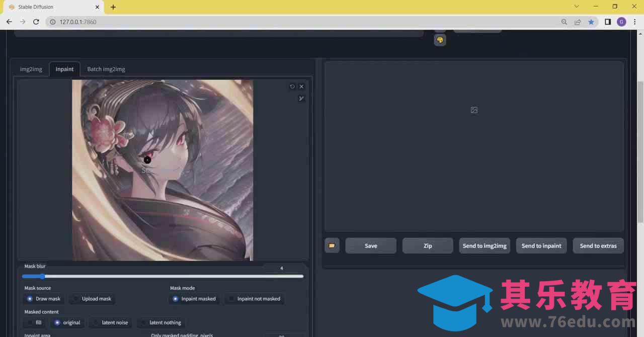
Task: Reload the page in the browser
Action: (36, 22)
